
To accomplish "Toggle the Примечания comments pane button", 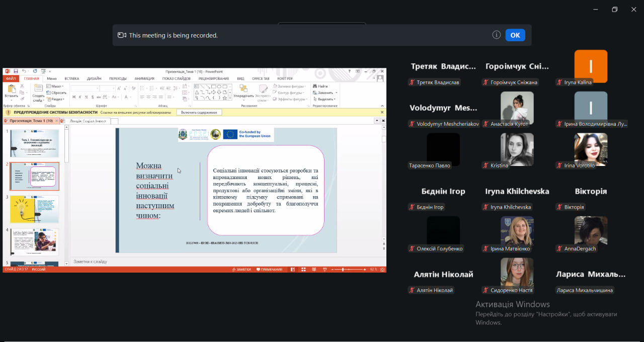I will point(269,270).
